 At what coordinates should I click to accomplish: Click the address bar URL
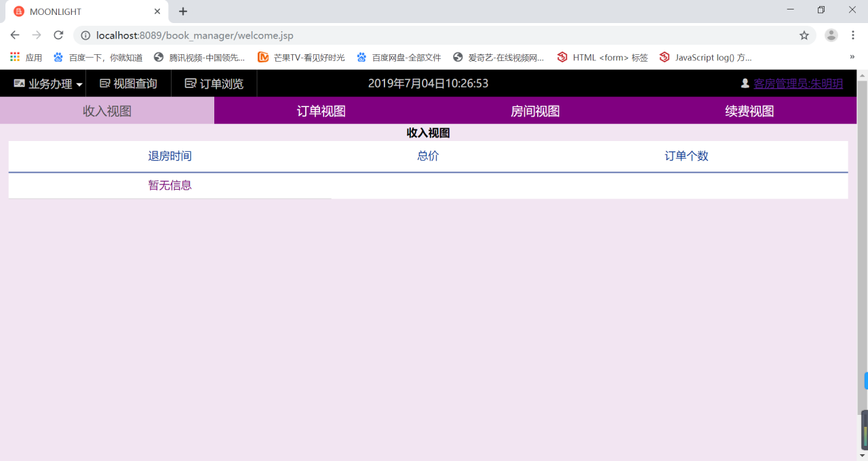click(195, 35)
